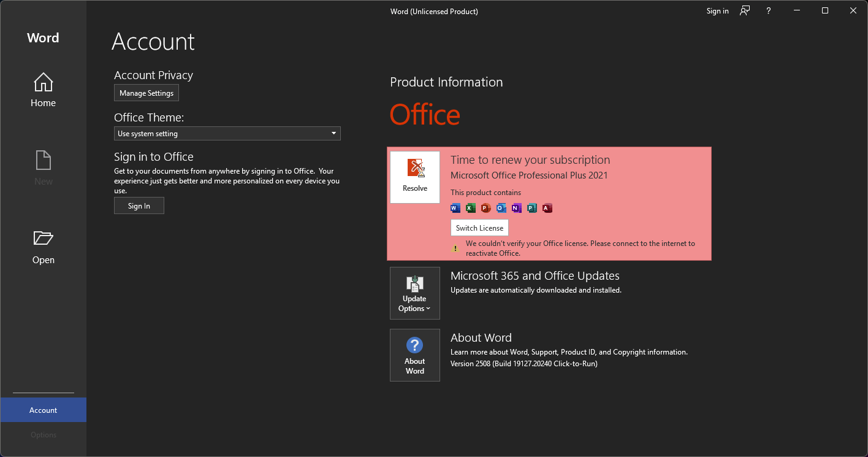Click the Resolve subscription warning icon

click(x=414, y=172)
